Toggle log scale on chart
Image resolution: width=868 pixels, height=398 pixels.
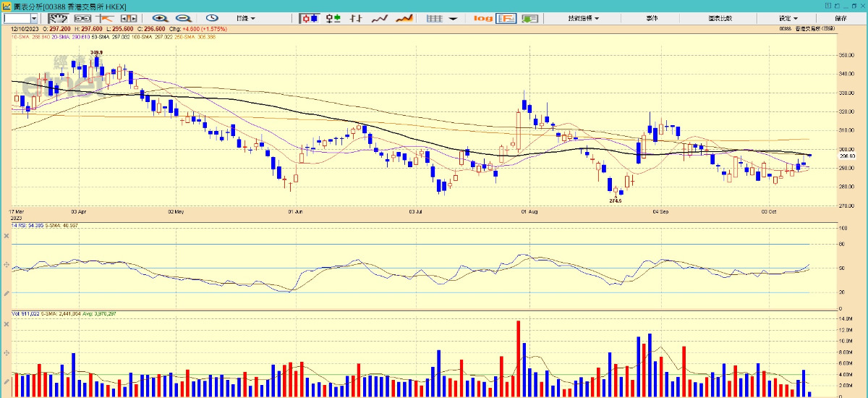(x=483, y=18)
